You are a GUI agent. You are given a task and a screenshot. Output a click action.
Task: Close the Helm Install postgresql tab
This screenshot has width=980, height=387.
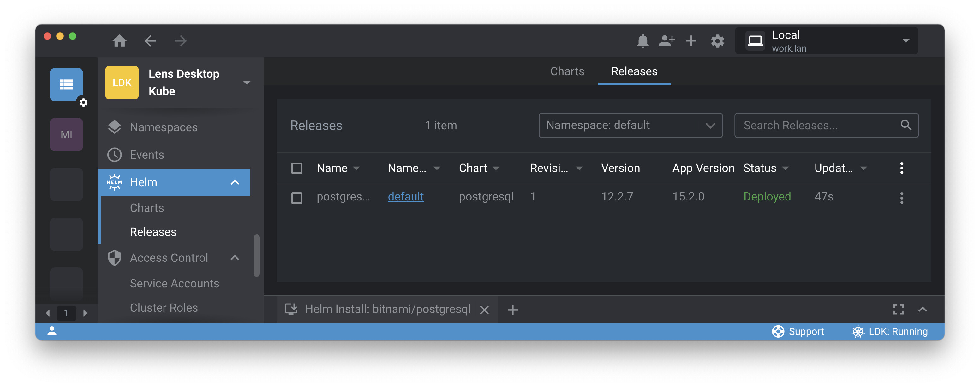(x=484, y=310)
